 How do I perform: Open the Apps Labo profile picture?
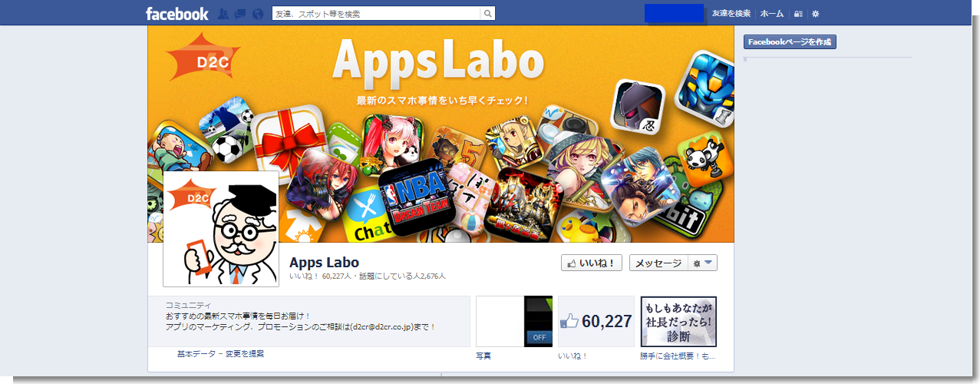click(x=221, y=228)
